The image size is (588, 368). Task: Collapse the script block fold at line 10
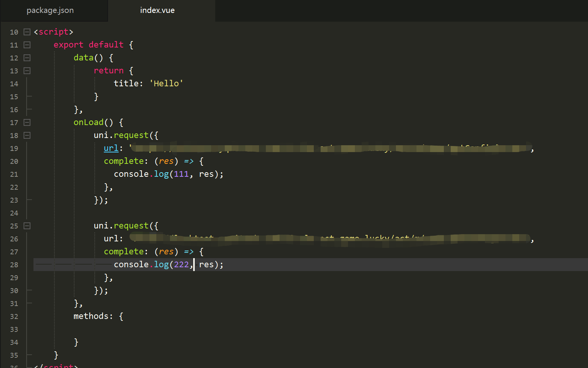[x=27, y=32]
